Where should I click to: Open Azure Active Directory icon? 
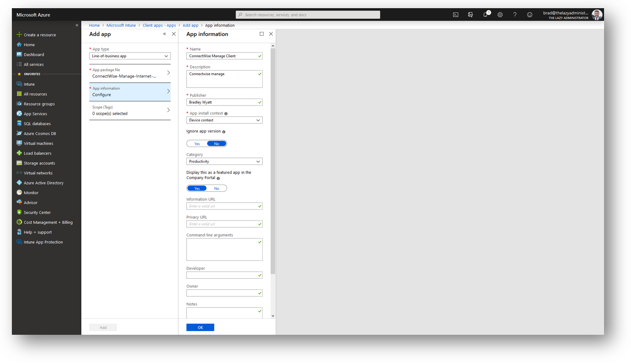pos(19,183)
